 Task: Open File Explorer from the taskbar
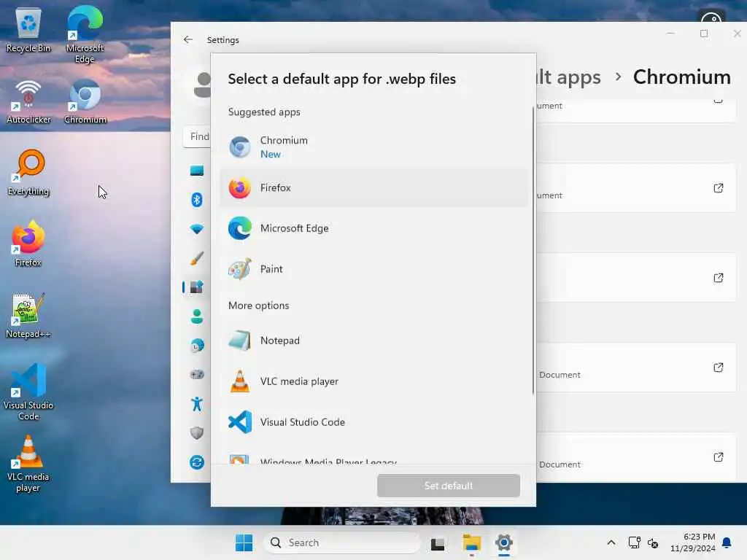(472, 543)
